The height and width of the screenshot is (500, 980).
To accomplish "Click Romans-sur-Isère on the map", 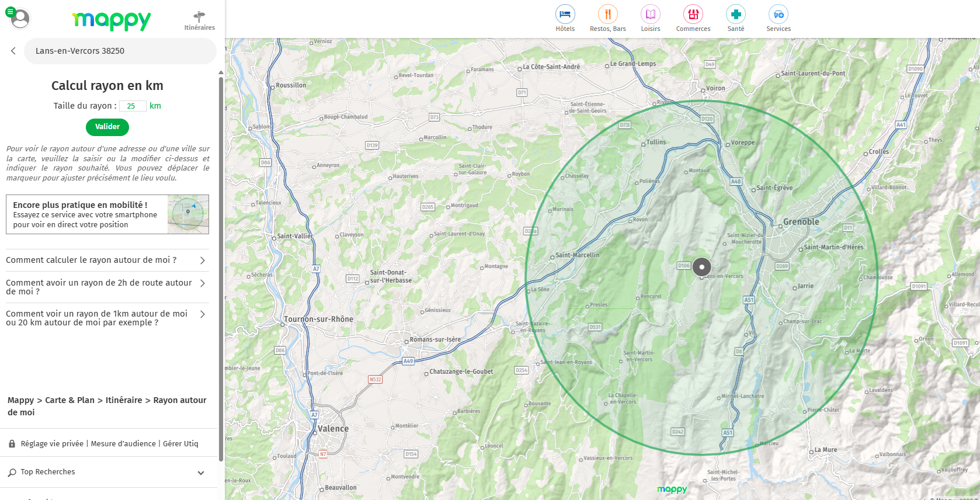I will (435, 339).
